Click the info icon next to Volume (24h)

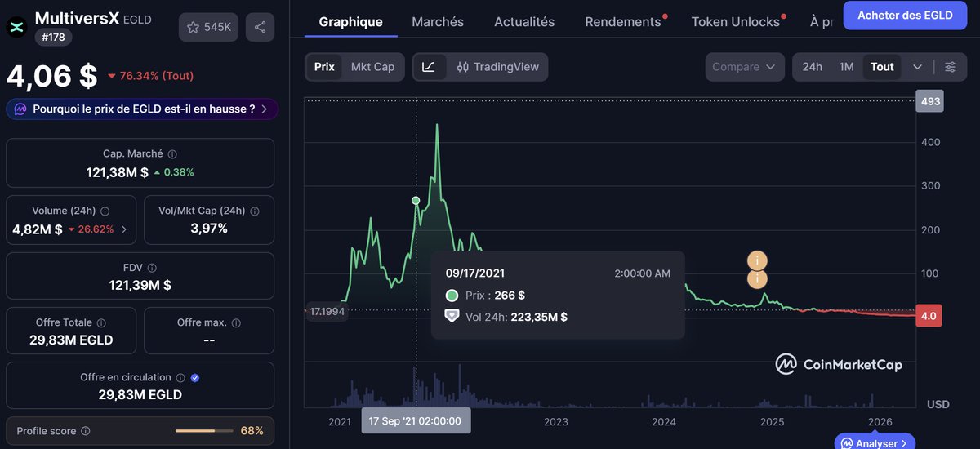click(105, 211)
